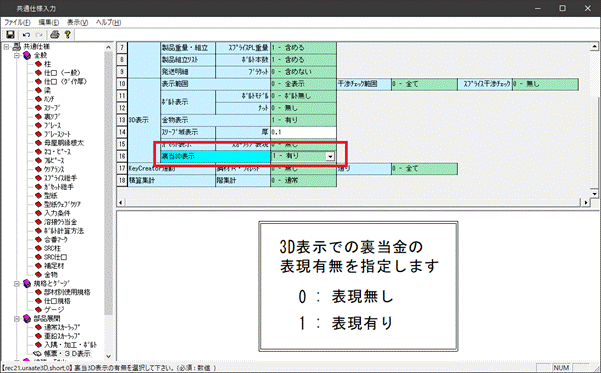Collapse the 共通仕様 root tree node
Screen dimensions: 601x373
click(x=6, y=47)
